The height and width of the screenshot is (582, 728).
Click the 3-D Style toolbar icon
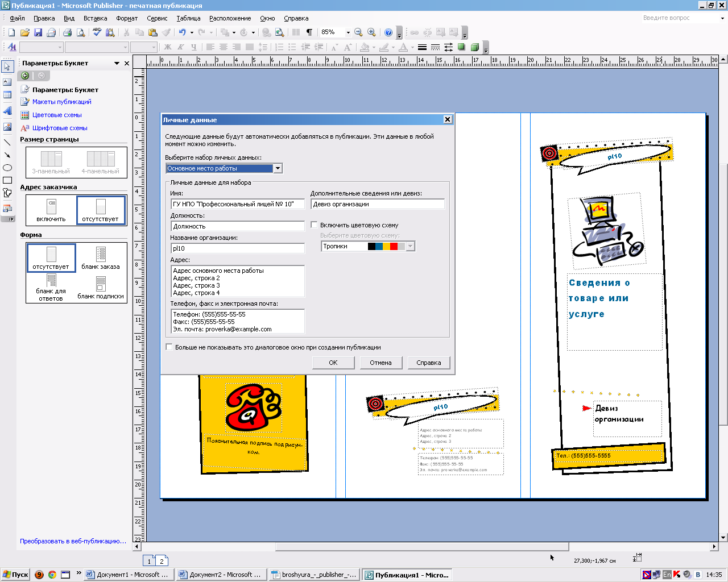click(x=474, y=47)
